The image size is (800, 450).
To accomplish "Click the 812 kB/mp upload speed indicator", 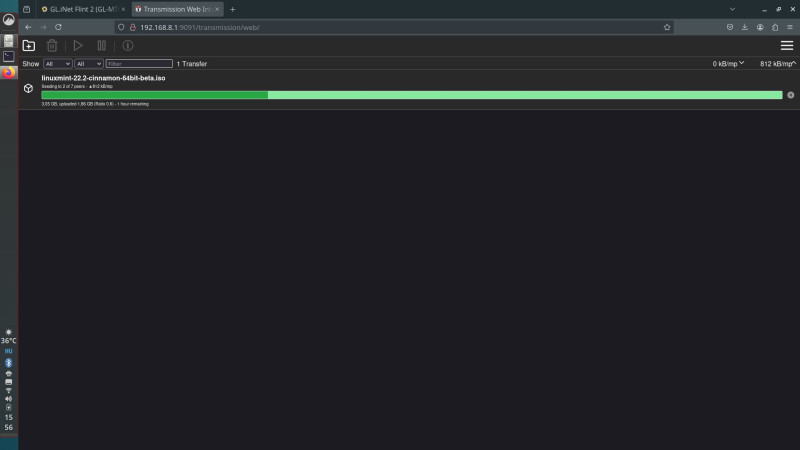I will pyautogui.click(x=778, y=64).
